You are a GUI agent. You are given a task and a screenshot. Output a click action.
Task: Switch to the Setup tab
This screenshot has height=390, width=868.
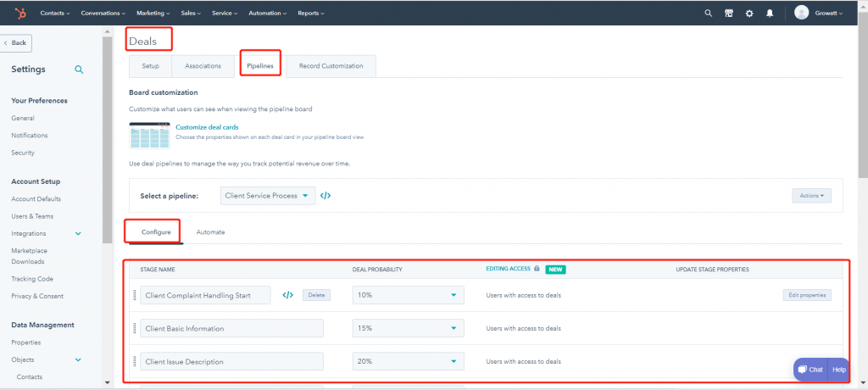[x=150, y=66]
